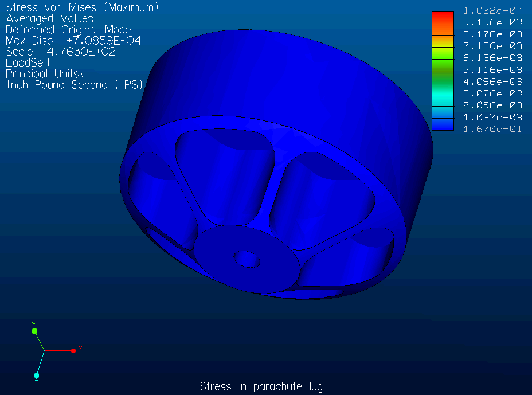Click the "Stress von Mises (Maximum)" title text
532x395 pixels.
tap(82, 8)
